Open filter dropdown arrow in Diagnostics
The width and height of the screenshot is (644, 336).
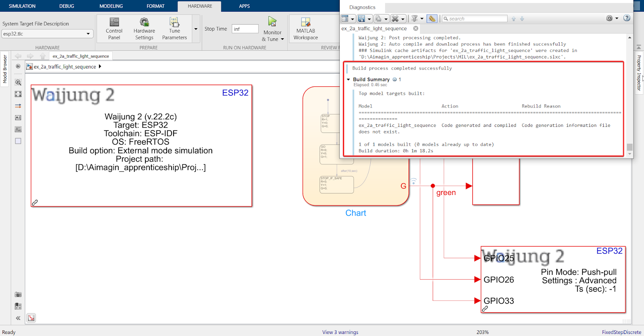pyautogui.click(x=422, y=19)
